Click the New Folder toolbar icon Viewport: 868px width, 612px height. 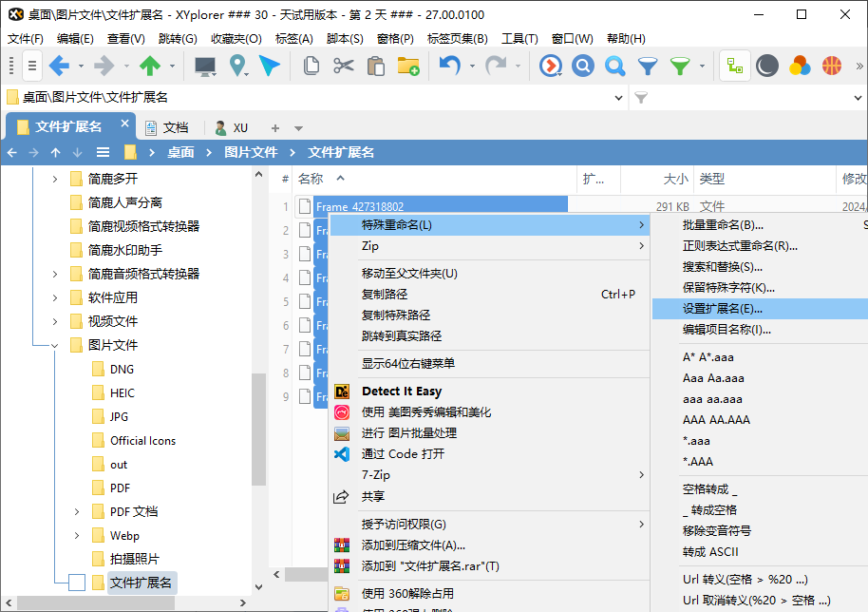coord(408,66)
